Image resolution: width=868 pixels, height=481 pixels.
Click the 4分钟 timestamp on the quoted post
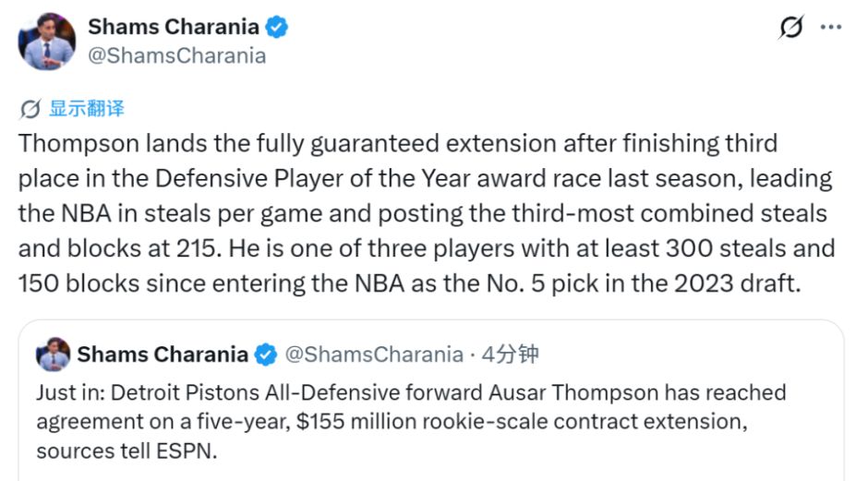click(x=510, y=355)
